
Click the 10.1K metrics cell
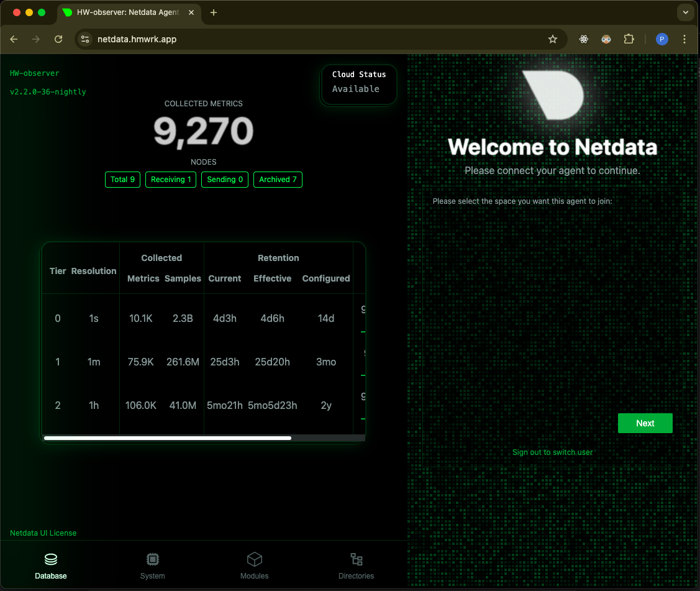(x=140, y=319)
